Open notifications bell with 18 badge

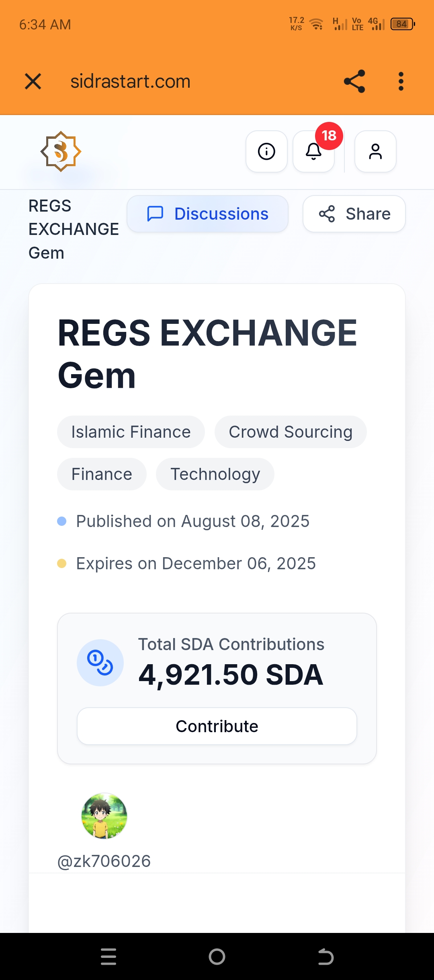tap(314, 152)
